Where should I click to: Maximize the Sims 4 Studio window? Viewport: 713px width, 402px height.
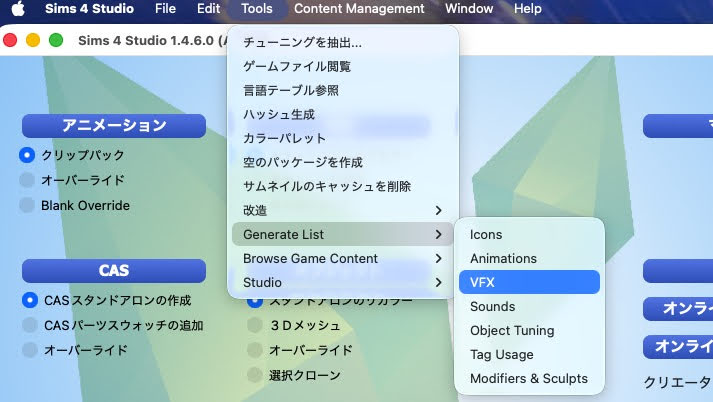(56, 40)
